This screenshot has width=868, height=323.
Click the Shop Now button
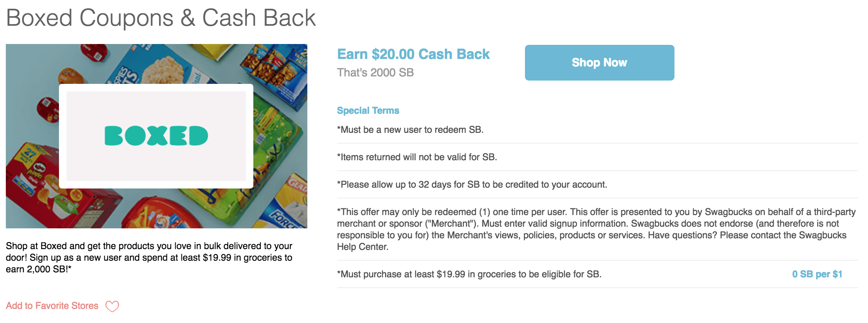(x=599, y=63)
